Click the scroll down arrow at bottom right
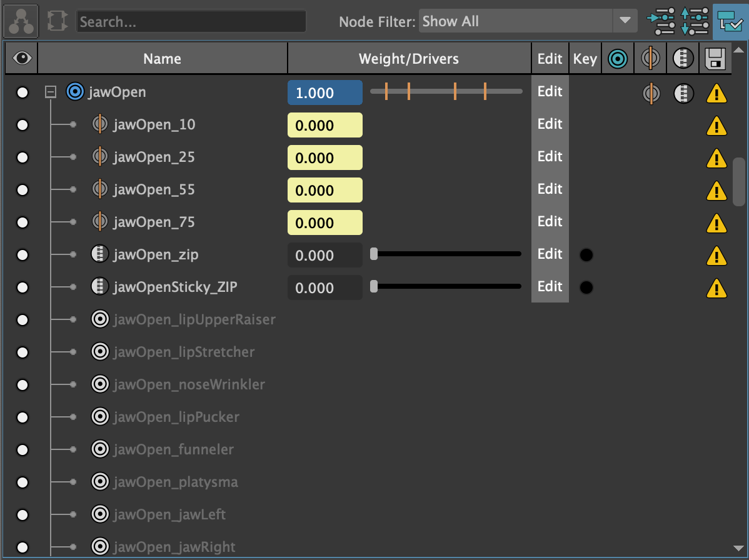Image resolution: width=749 pixels, height=560 pixels. (739, 548)
